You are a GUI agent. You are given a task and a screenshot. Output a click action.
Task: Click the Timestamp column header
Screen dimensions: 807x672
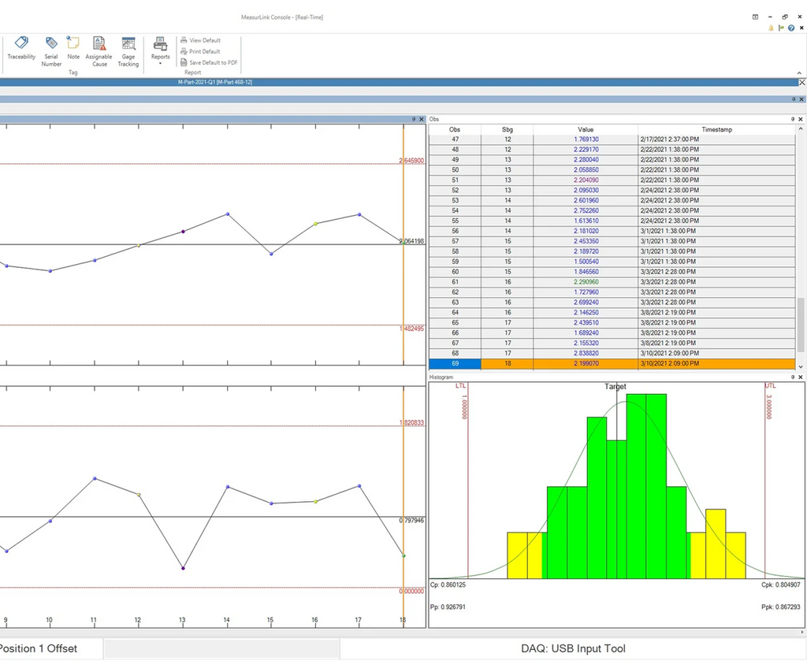[716, 129]
